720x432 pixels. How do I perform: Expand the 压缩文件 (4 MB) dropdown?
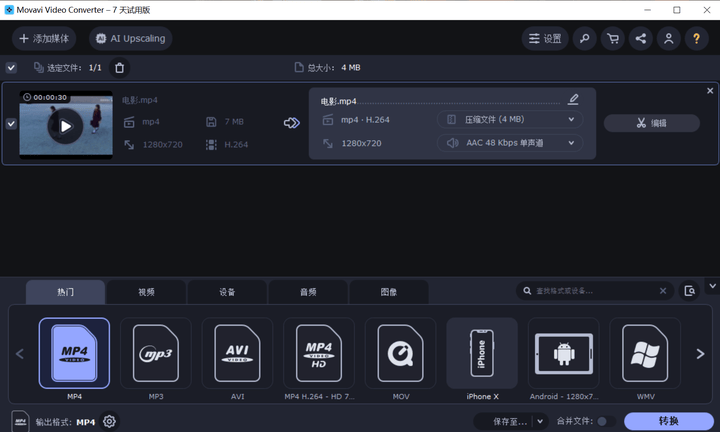coord(510,119)
